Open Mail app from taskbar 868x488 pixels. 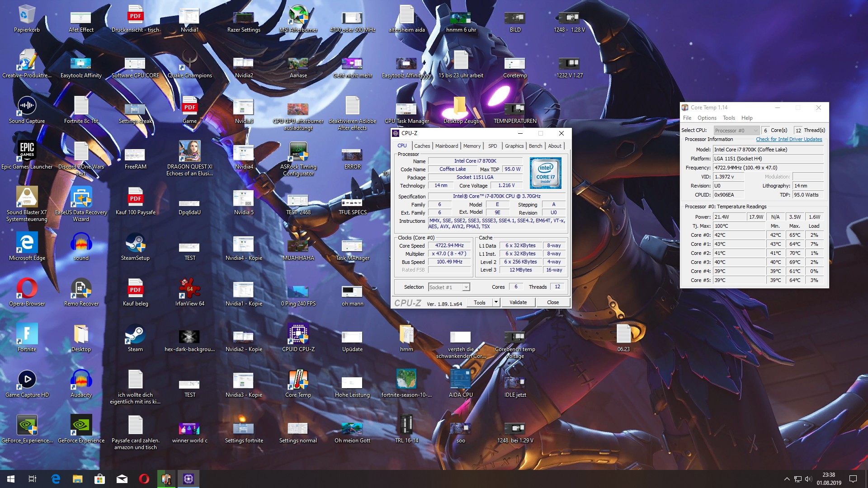click(122, 479)
